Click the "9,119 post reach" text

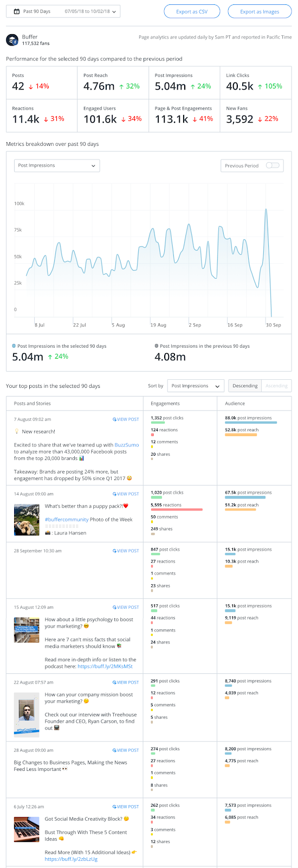[242, 618]
